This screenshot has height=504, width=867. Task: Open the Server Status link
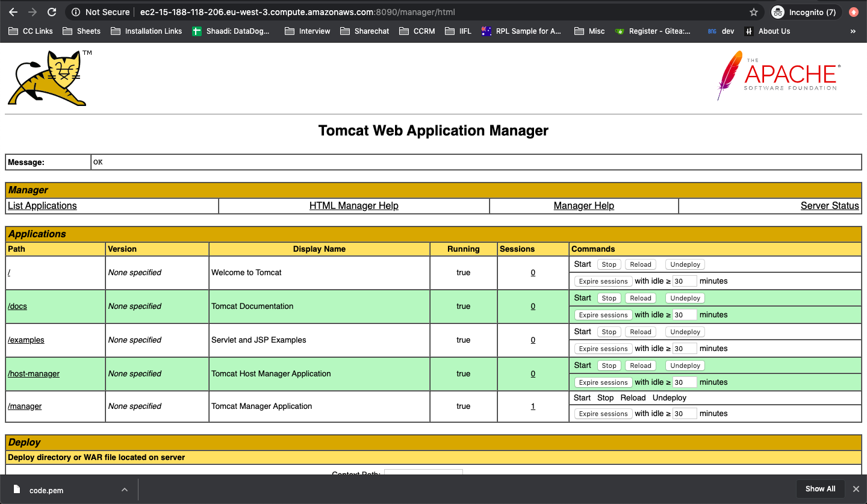(830, 205)
